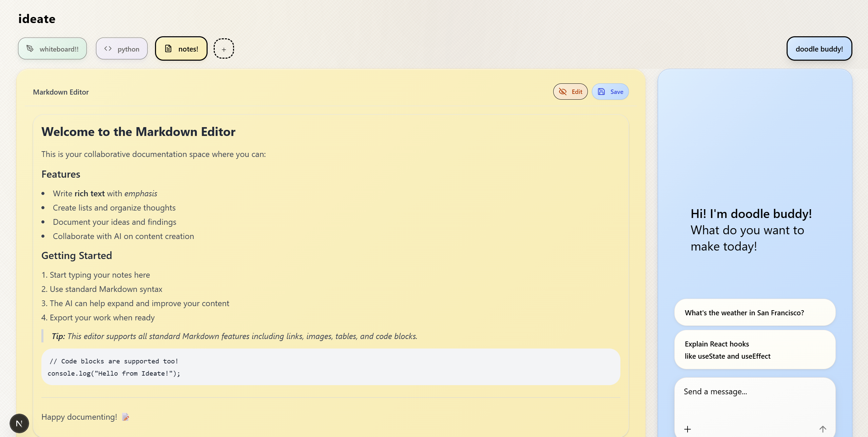Switch to the python tab

(x=128, y=49)
